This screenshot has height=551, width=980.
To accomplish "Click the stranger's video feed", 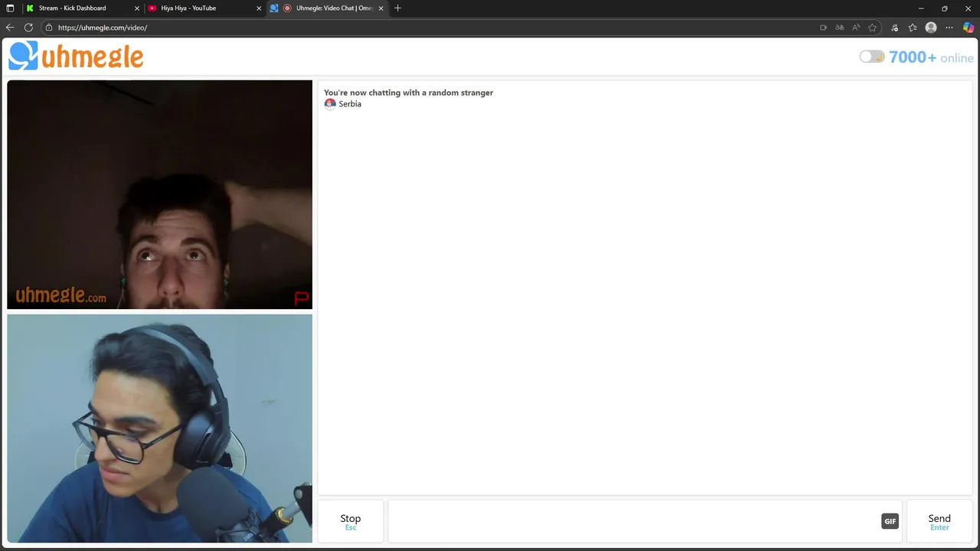I will tap(160, 194).
